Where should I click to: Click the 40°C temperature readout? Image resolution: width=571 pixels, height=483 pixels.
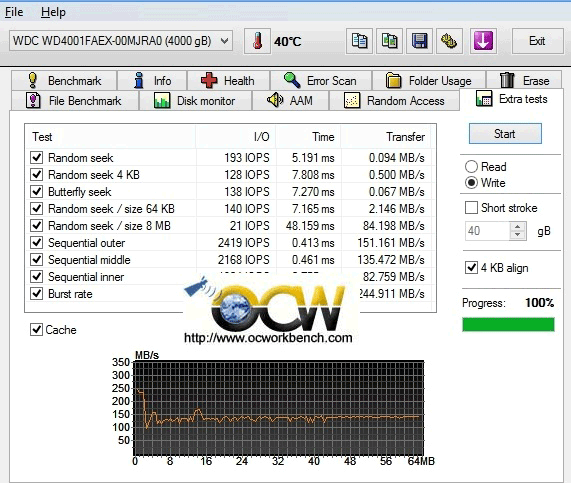(x=288, y=42)
